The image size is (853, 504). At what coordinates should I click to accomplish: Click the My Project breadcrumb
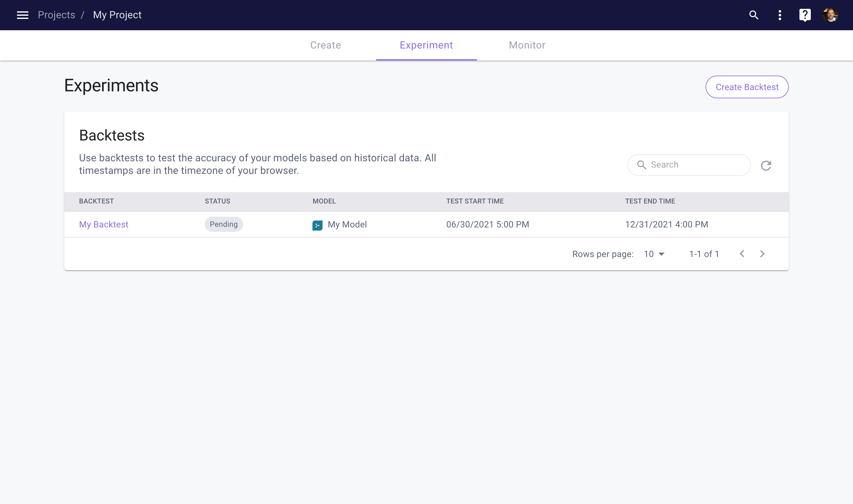pyautogui.click(x=117, y=15)
